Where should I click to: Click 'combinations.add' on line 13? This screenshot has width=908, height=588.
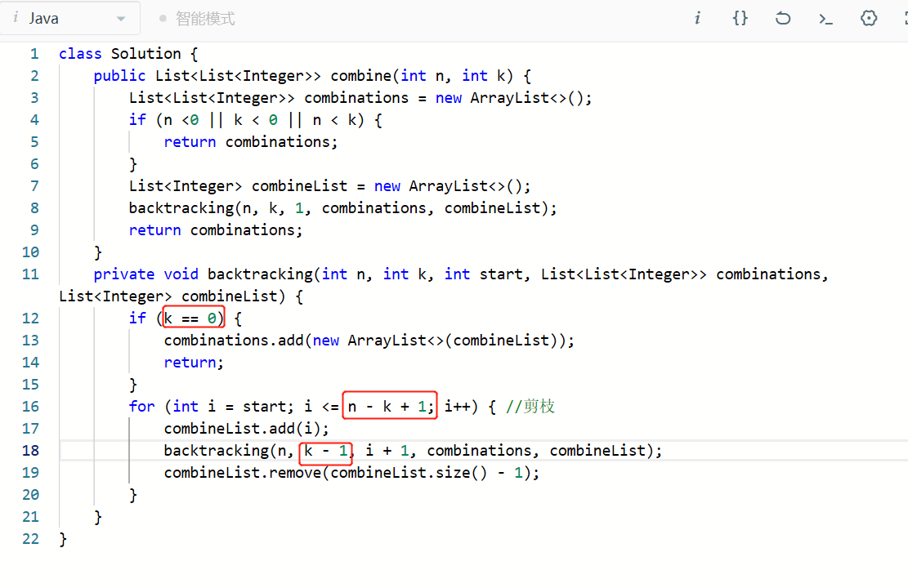point(234,341)
